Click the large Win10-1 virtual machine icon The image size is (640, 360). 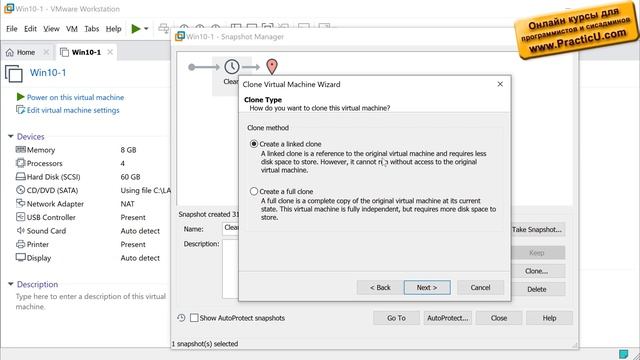coord(14,74)
